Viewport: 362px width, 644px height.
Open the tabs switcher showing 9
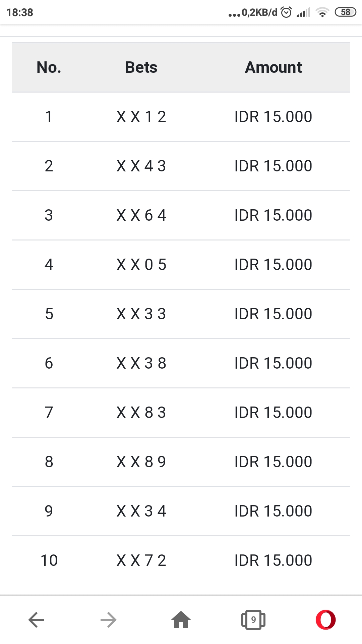pyautogui.click(x=253, y=620)
